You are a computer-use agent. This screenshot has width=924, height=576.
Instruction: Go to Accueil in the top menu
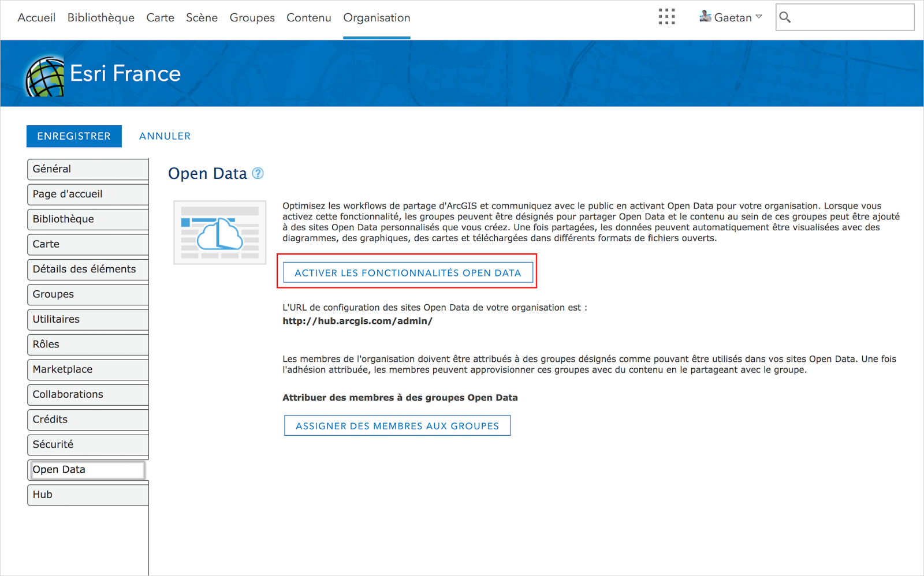(36, 17)
